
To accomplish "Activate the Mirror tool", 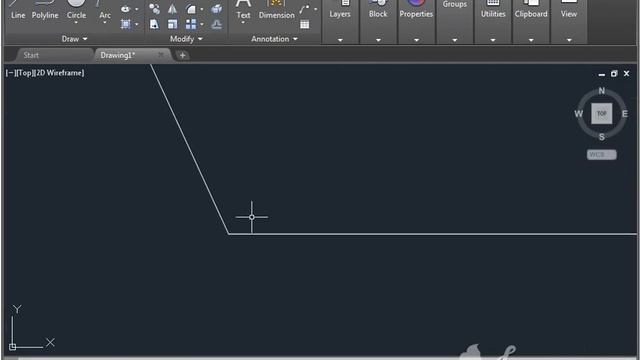I will (x=173, y=9).
